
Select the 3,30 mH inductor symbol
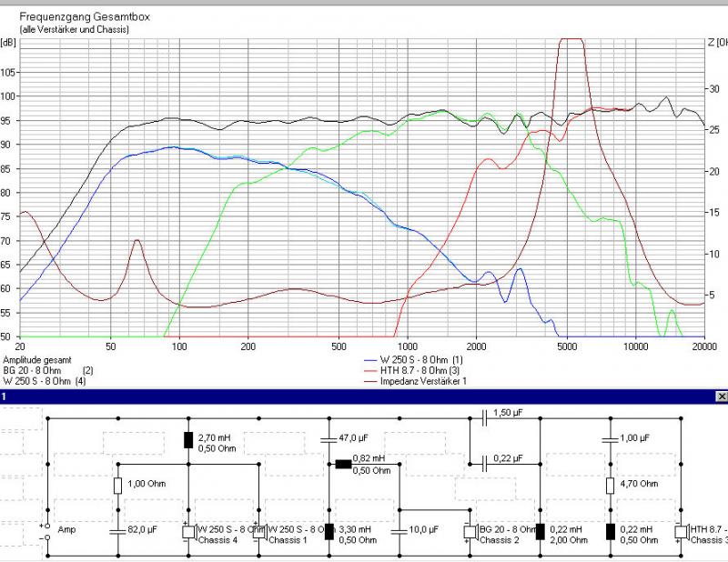tap(329, 532)
